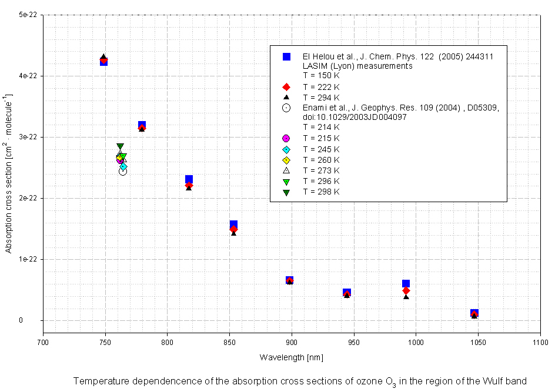The height and width of the screenshot is (392, 555).
Task: Pick the yellow diamond T = 260 K marker
Action: click(x=286, y=160)
